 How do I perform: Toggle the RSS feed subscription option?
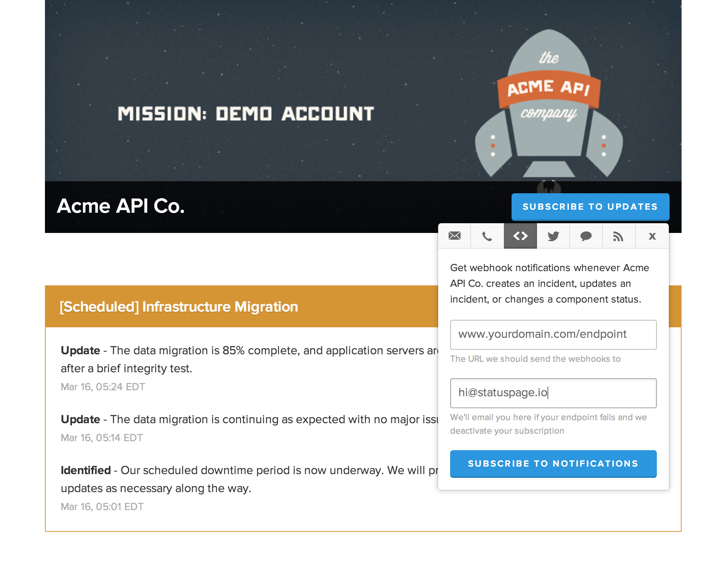tap(618, 235)
